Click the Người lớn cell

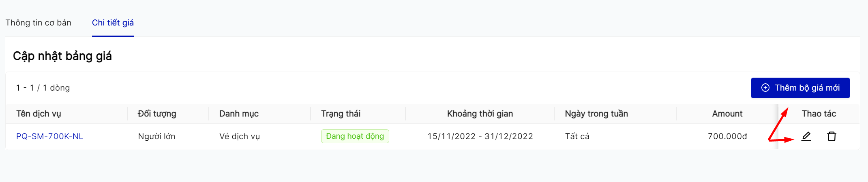(156, 136)
